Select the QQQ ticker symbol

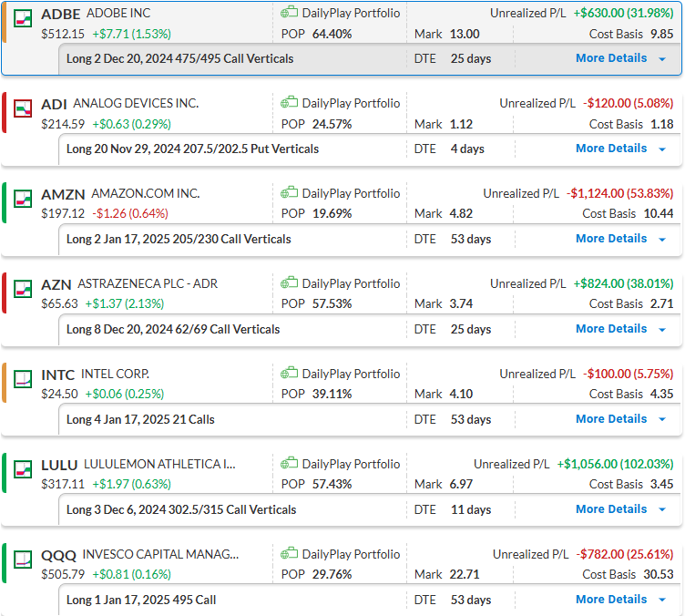[59, 555]
